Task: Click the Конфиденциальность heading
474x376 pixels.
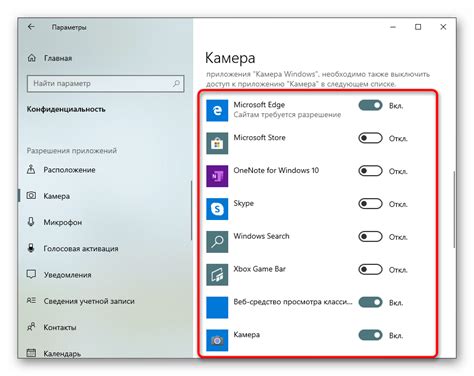Action: [x=66, y=109]
